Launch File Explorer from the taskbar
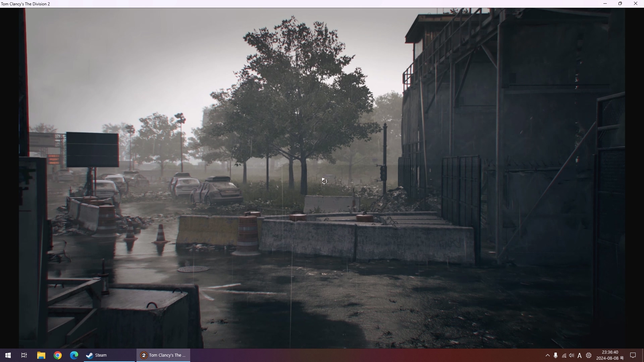Image resolution: width=644 pixels, height=362 pixels. 41,355
